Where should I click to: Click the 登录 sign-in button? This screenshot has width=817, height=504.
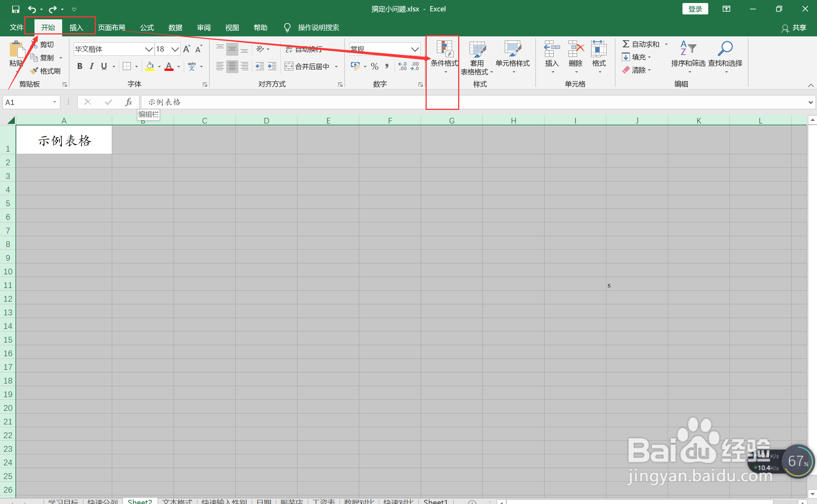695,9
